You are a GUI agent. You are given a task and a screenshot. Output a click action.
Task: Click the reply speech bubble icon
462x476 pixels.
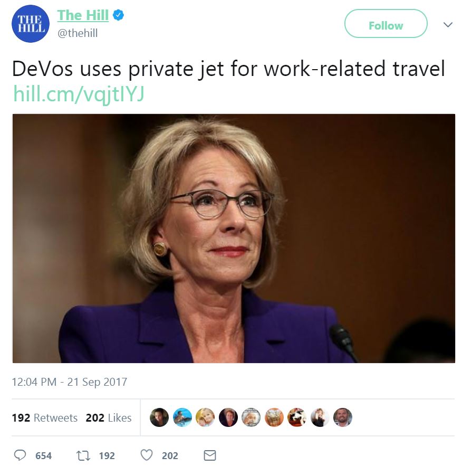(20, 455)
